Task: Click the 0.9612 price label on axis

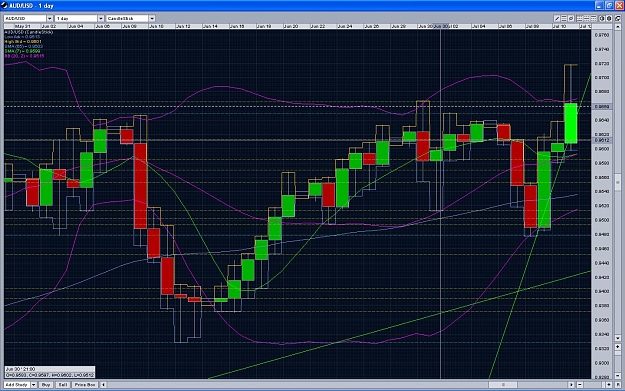Action: [x=601, y=140]
